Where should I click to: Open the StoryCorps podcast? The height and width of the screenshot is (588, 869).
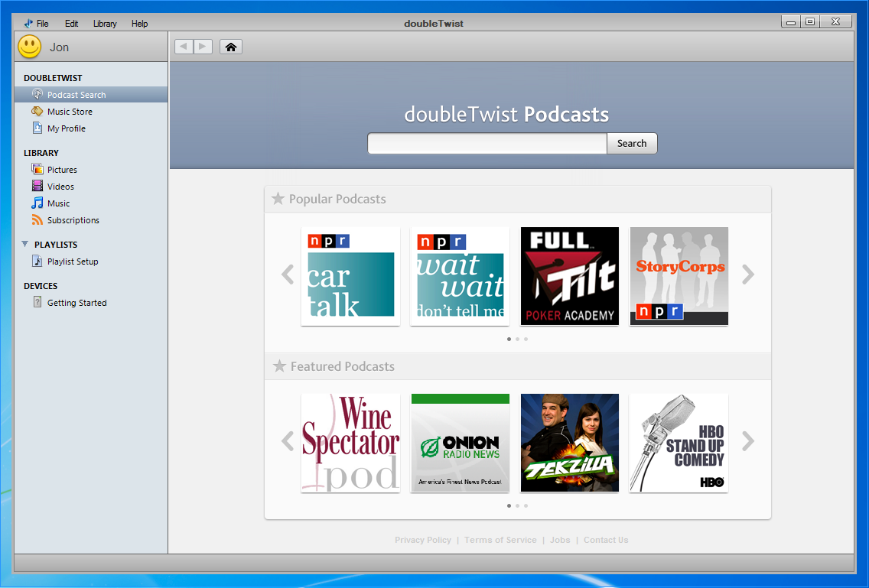[x=679, y=276]
